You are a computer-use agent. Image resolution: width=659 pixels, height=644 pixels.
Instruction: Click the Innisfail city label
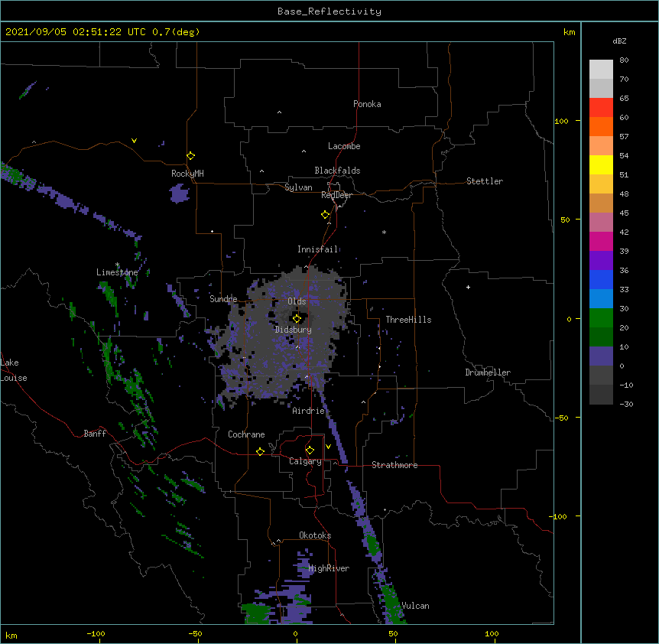(x=318, y=249)
